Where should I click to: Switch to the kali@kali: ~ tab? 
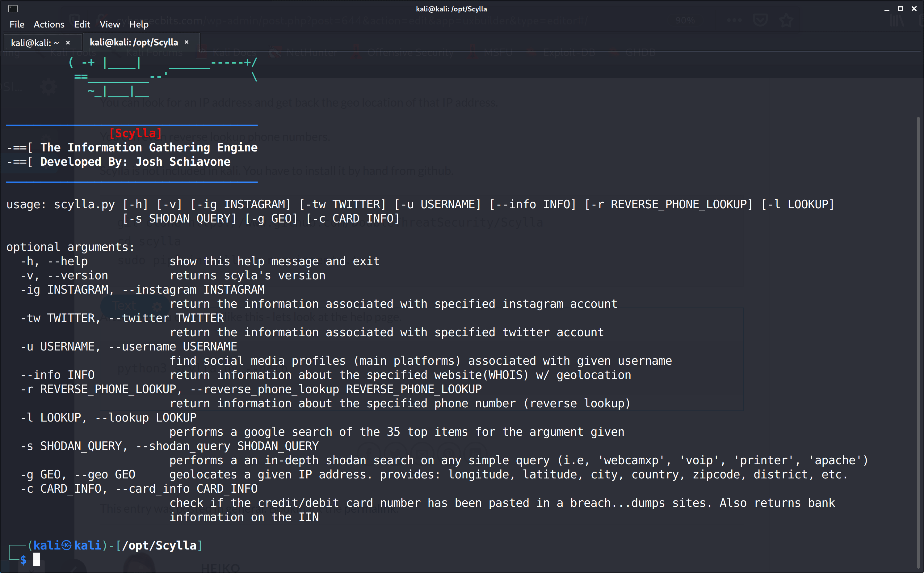click(35, 42)
